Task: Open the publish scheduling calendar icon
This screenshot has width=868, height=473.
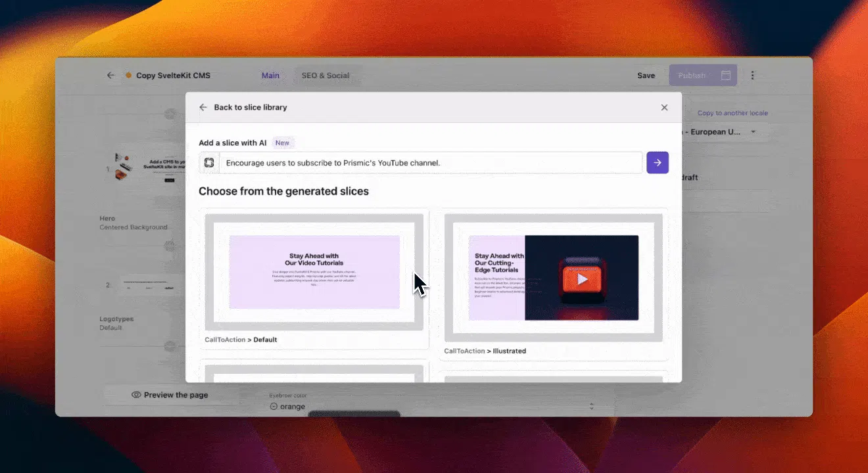Action: point(725,75)
